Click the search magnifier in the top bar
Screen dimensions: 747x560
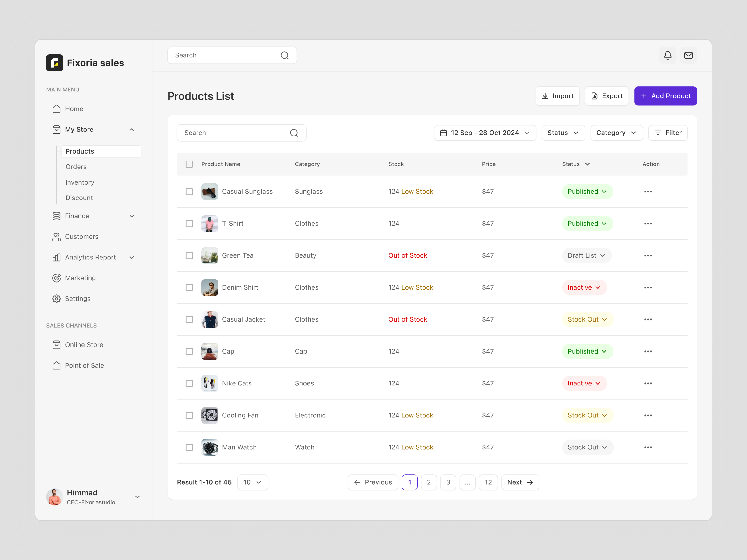tap(284, 55)
